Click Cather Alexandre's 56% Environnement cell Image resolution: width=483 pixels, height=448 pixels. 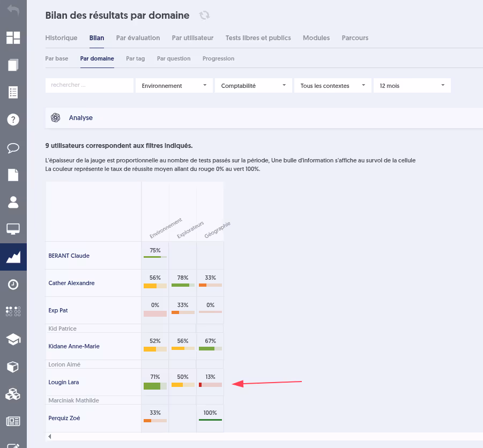[x=155, y=283]
